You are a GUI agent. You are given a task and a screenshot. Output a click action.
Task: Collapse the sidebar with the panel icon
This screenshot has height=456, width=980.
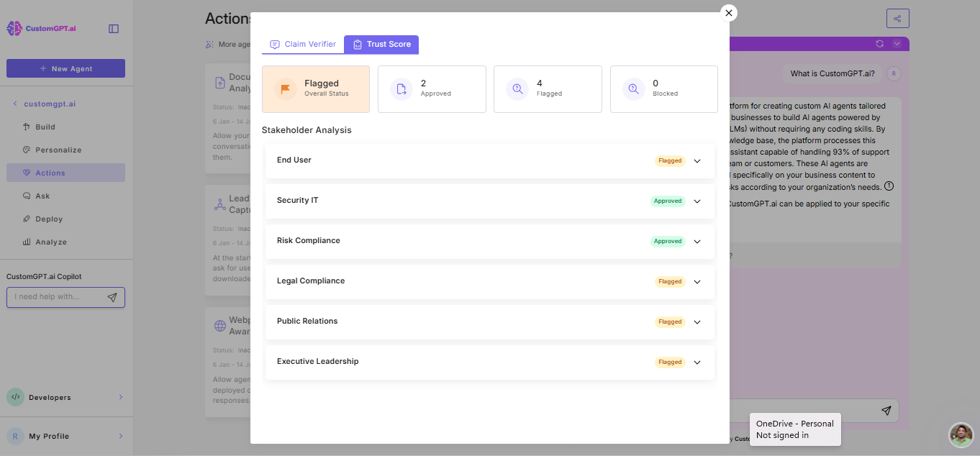[114, 28]
